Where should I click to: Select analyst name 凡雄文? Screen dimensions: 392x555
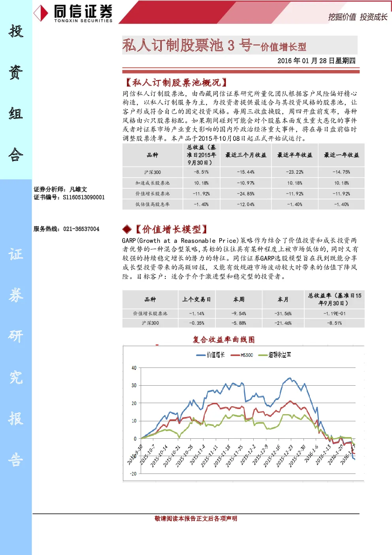point(78,189)
